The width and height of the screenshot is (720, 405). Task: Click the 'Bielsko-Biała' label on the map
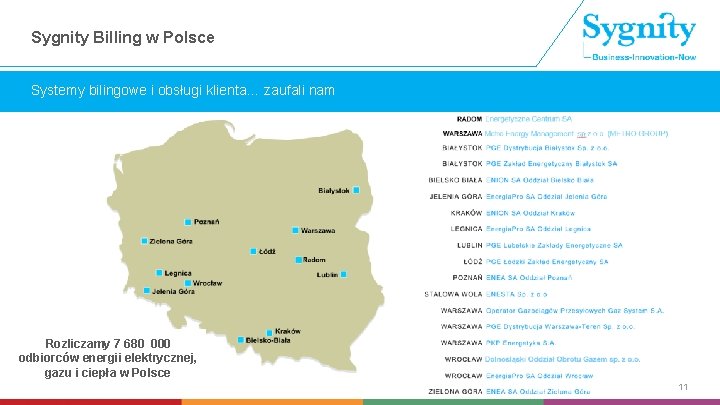tap(268, 340)
